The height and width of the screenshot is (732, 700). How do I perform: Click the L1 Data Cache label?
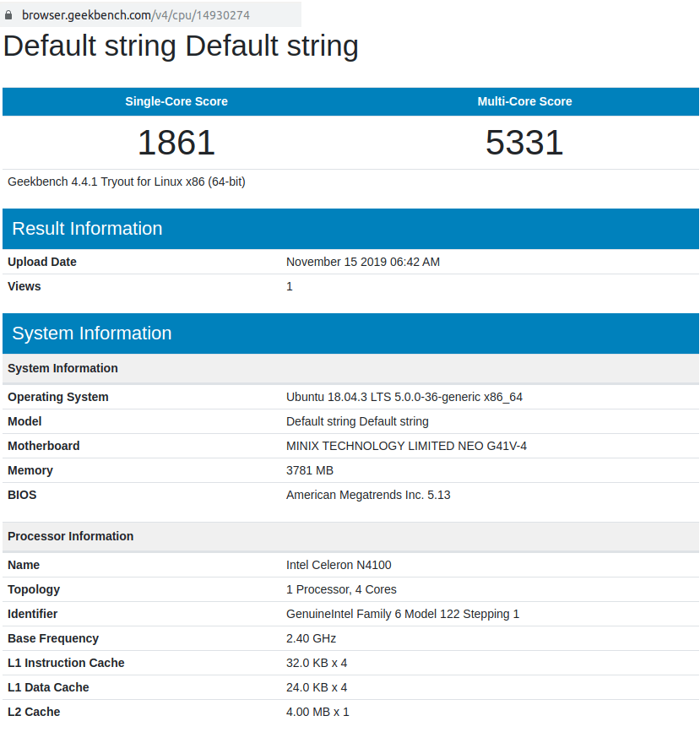(x=49, y=687)
